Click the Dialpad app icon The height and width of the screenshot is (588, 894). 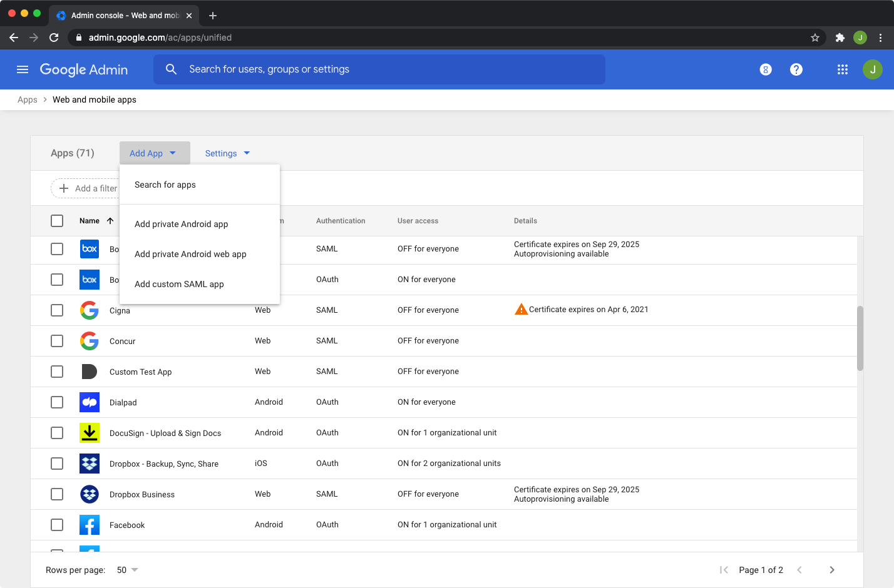pyautogui.click(x=90, y=402)
